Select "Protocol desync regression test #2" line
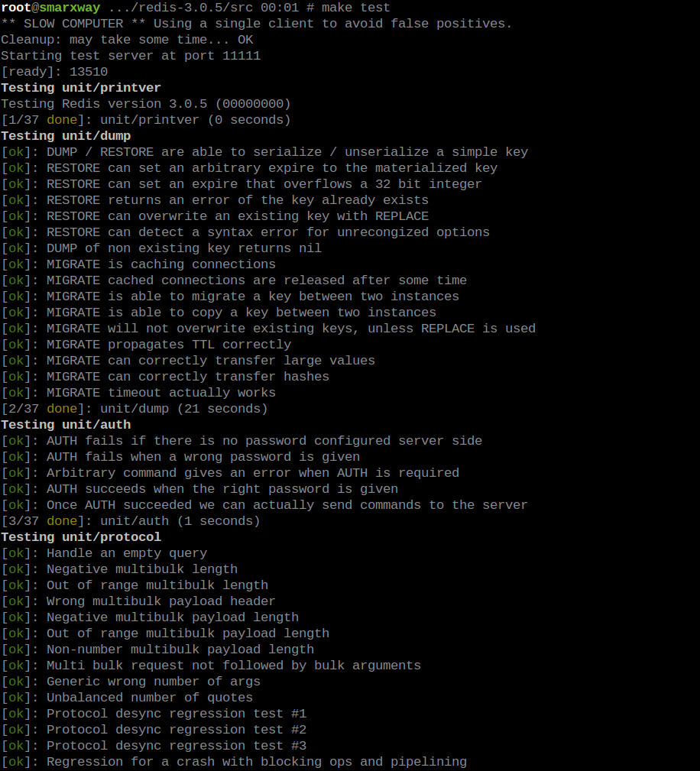 pos(154,731)
